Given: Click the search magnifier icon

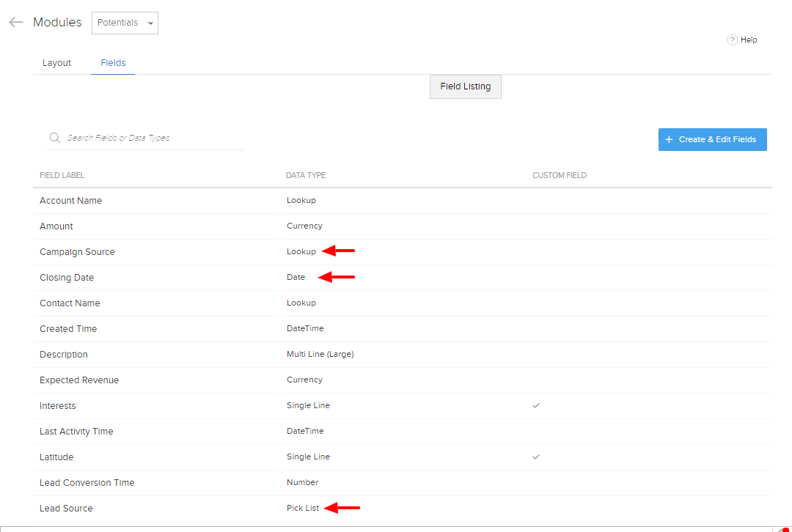Looking at the screenshot, I should [x=55, y=138].
